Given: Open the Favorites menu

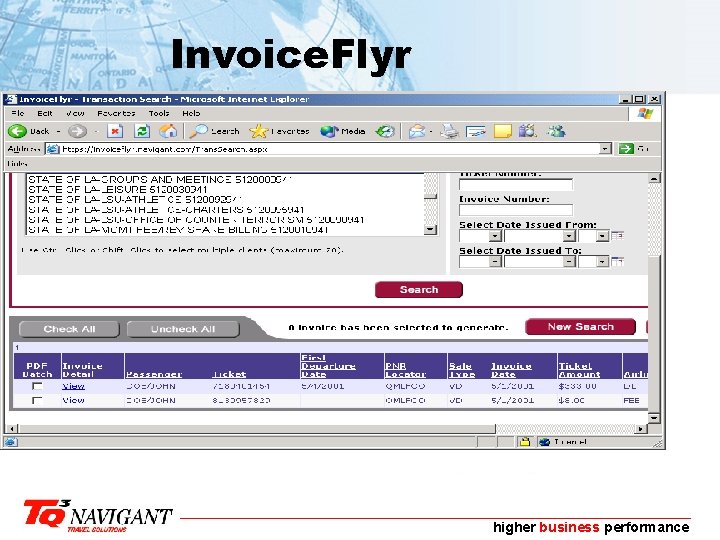Looking at the screenshot, I should click(x=116, y=113).
